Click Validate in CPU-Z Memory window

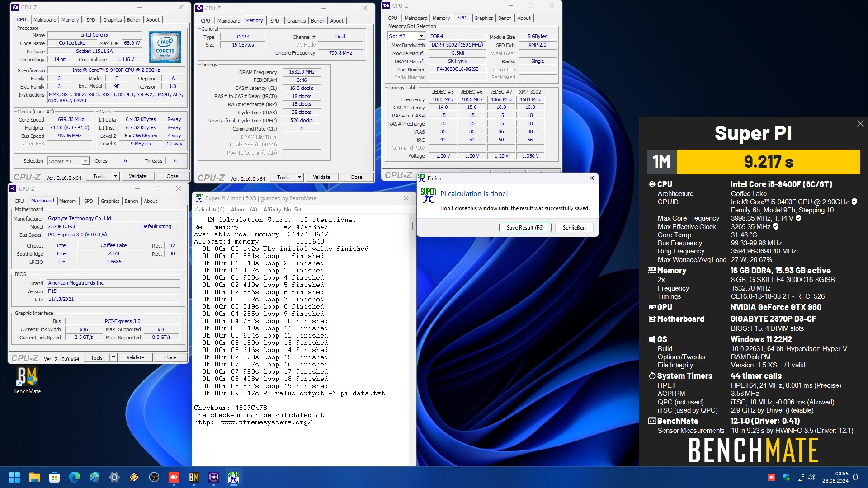(x=321, y=177)
